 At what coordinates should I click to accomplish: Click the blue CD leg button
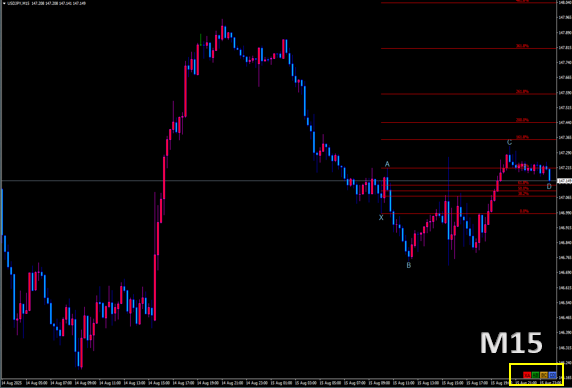[552, 375]
